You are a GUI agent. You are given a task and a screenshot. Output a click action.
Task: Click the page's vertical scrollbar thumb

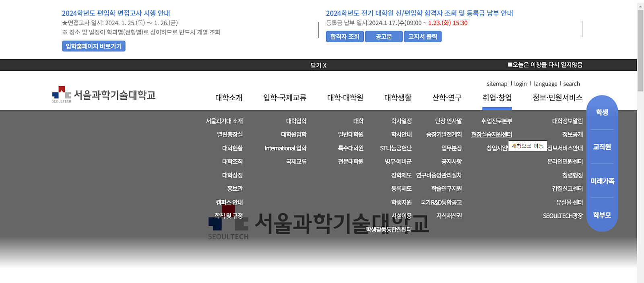640,51
